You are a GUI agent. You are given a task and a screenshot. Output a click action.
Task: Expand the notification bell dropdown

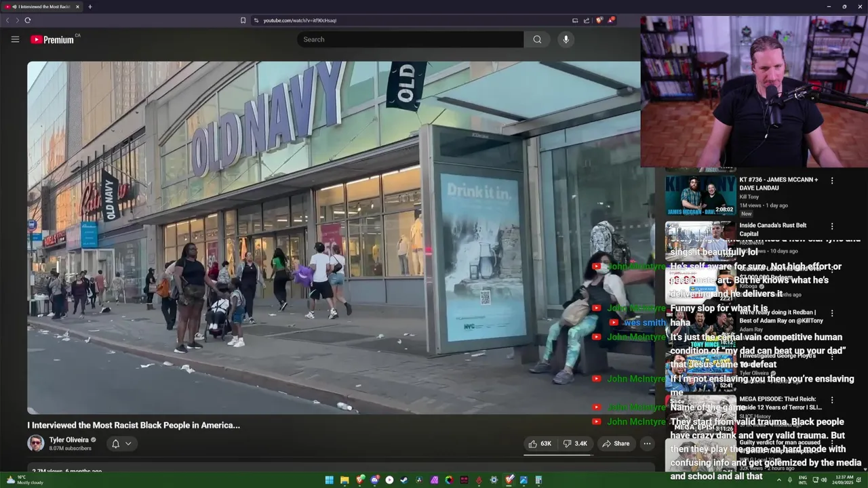pyautogui.click(x=121, y=444)
